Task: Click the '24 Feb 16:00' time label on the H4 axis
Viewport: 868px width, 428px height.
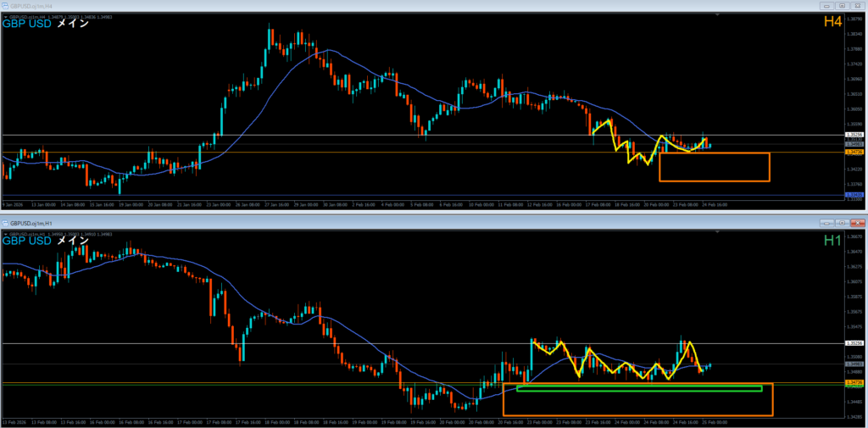Action: tap(715, 204)
